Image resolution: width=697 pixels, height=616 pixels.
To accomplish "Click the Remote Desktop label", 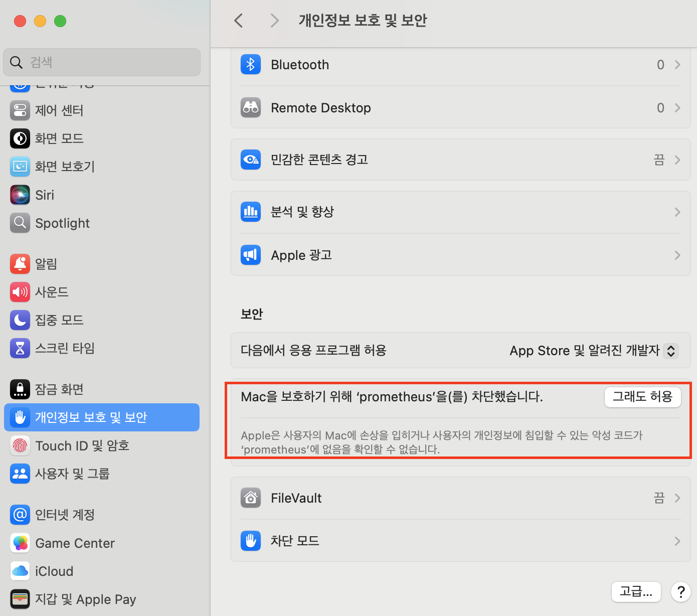I will (321, 108).
